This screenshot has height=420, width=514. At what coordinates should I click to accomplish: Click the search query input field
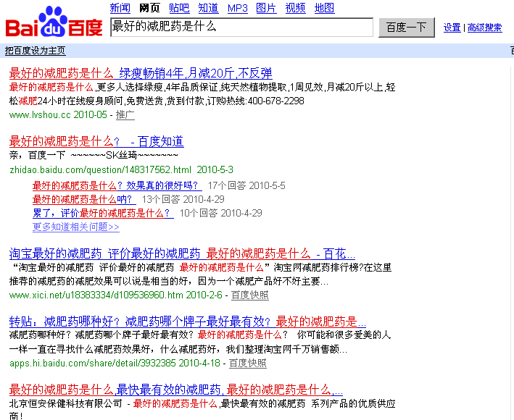tap(241, 27)
